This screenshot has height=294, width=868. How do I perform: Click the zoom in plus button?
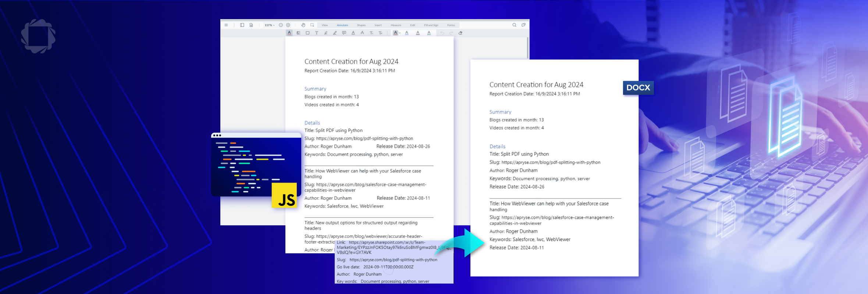click(x=288, y=25)
